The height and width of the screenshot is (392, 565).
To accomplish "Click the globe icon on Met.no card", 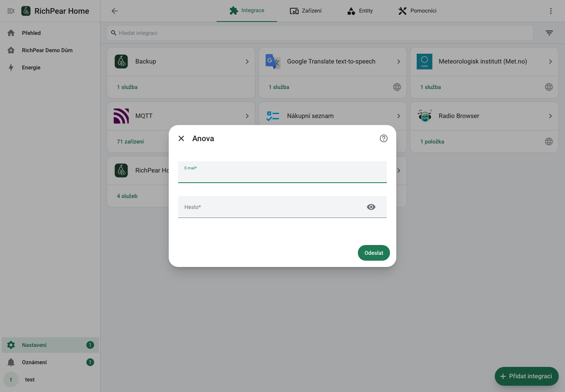I will 549,87.
